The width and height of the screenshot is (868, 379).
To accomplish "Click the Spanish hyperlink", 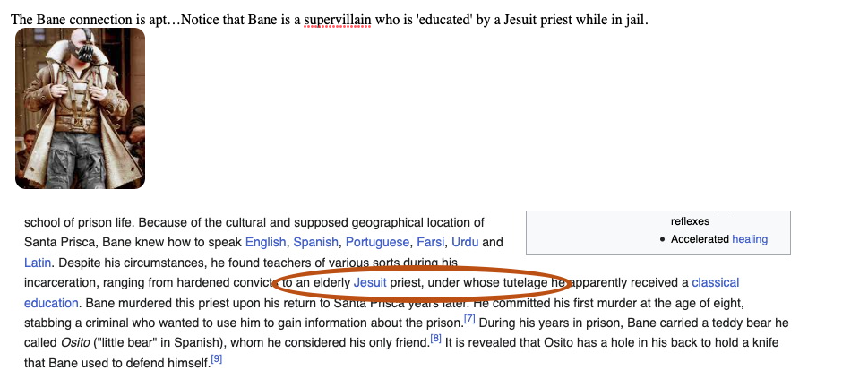I will click(315, 242).
